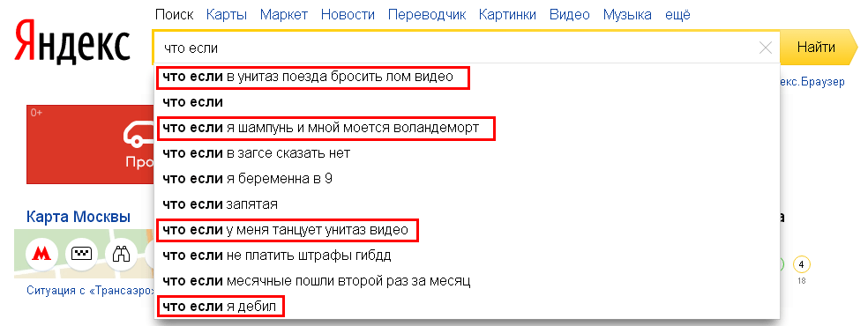This screenshot has width=868, height=326.
Task: Click the taxi icon on Moscow map
Action: (x=81, y=254)
